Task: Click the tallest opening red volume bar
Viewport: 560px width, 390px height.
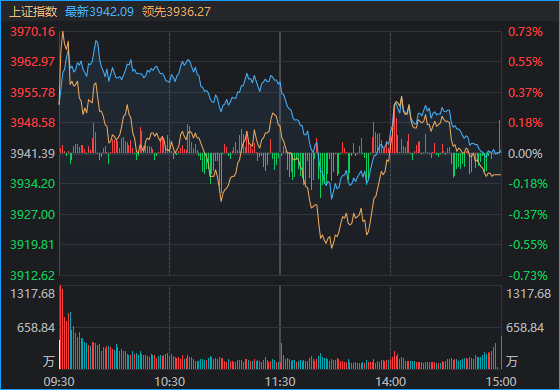Action: (x=60, y=327)
